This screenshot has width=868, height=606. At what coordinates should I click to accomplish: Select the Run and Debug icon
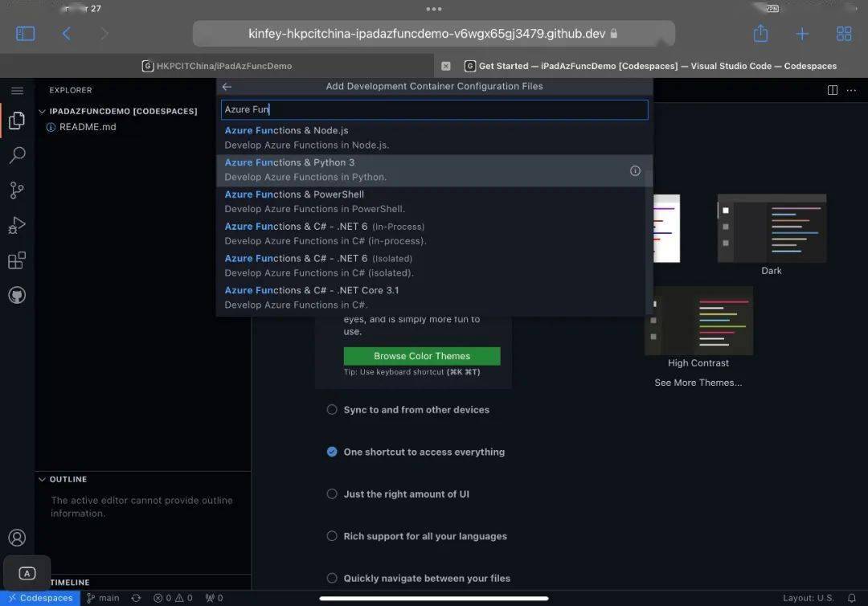(x=17, y=225)
